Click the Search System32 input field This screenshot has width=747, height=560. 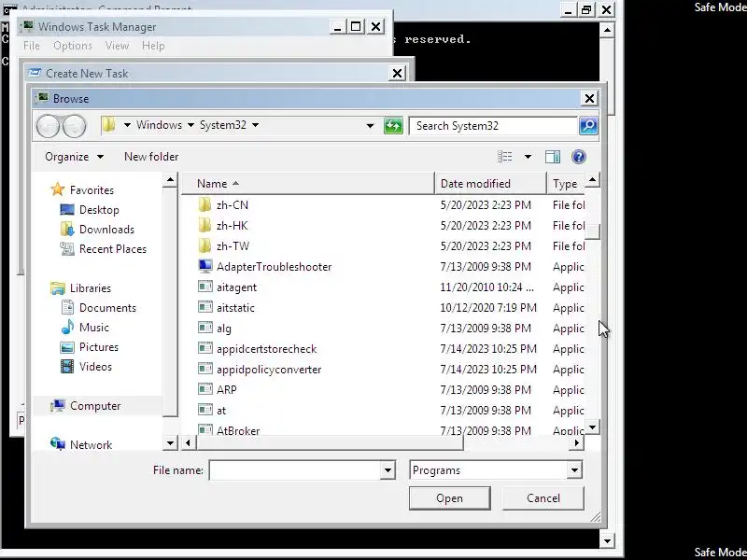493,126
